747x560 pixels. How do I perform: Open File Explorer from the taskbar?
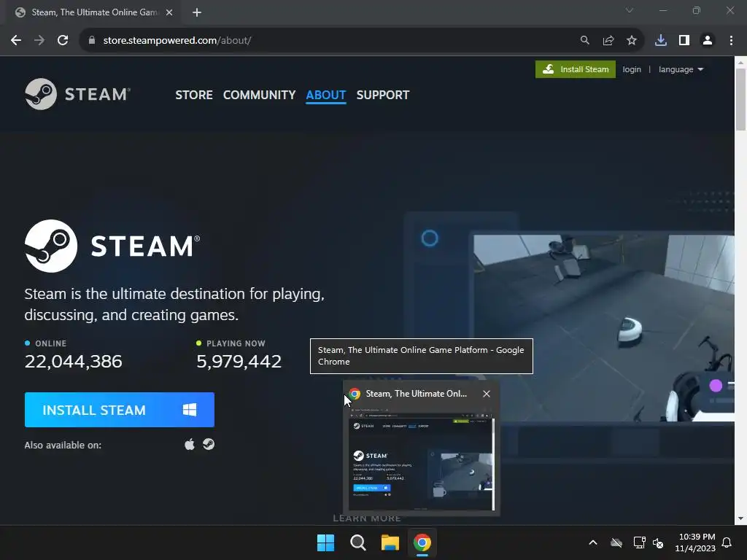390,542
